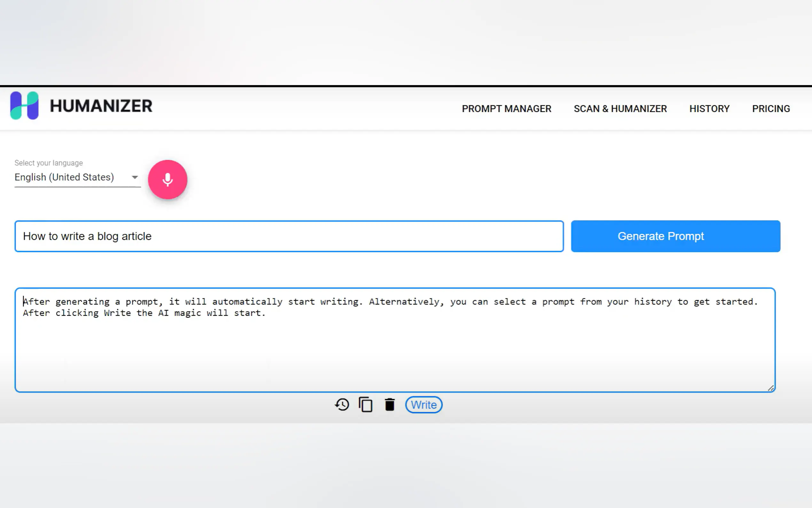Screen dimensions: 812x508
Task: Open the Prompt Manager menu item
Action: (506, 109)
